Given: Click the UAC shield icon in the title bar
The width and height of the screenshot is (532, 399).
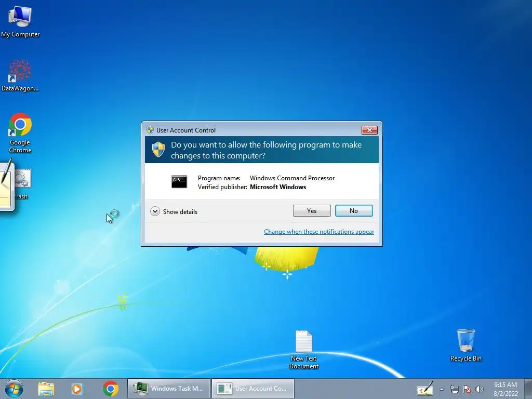Looking at the screenshot, I should point(150,130).
